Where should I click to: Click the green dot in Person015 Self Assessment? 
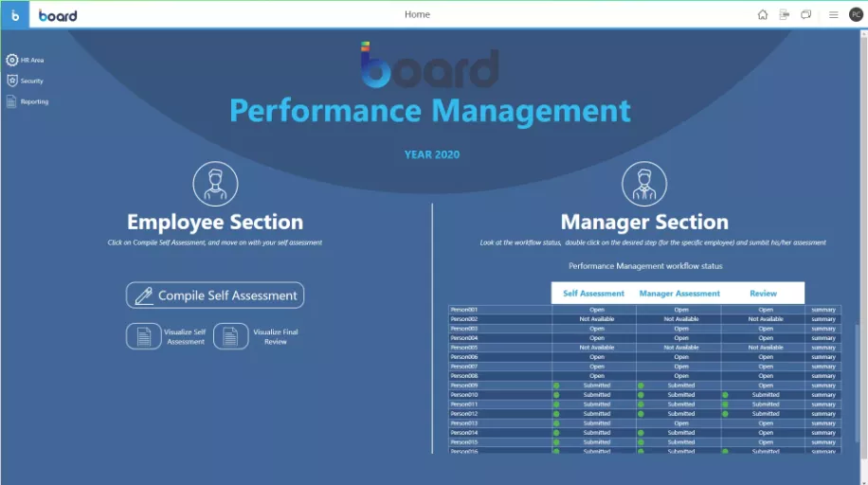tap(556, 441)
